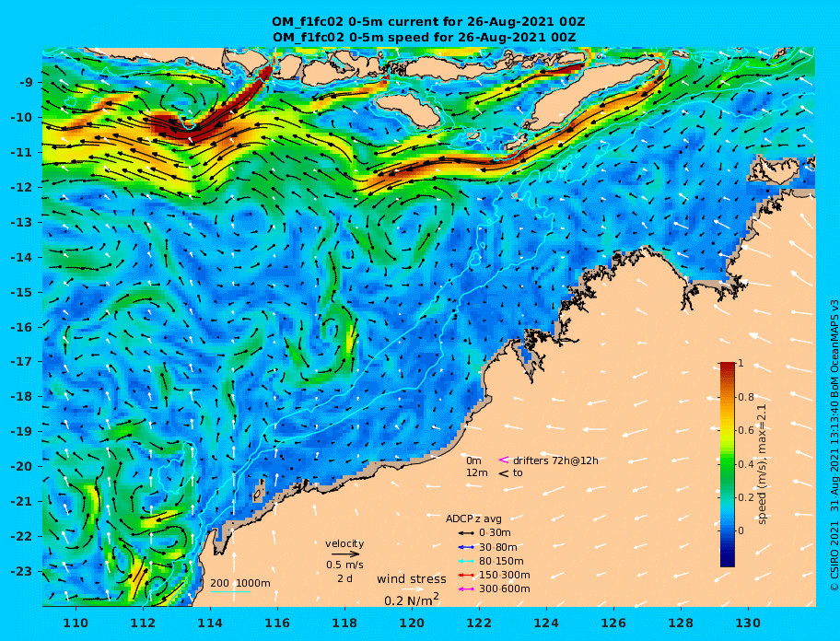Click latitude axis label -23
The width and height of the screenshot is (840, 641).
(22, 571)
